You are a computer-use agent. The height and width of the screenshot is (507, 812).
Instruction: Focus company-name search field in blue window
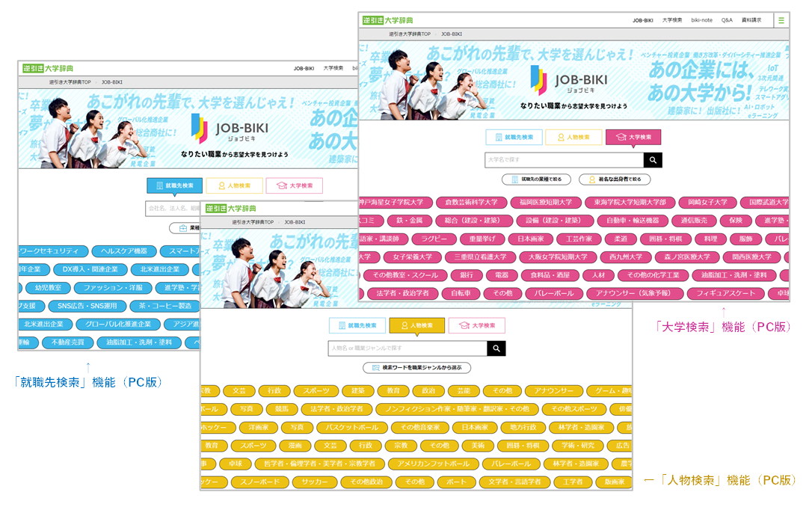[173, 208]
